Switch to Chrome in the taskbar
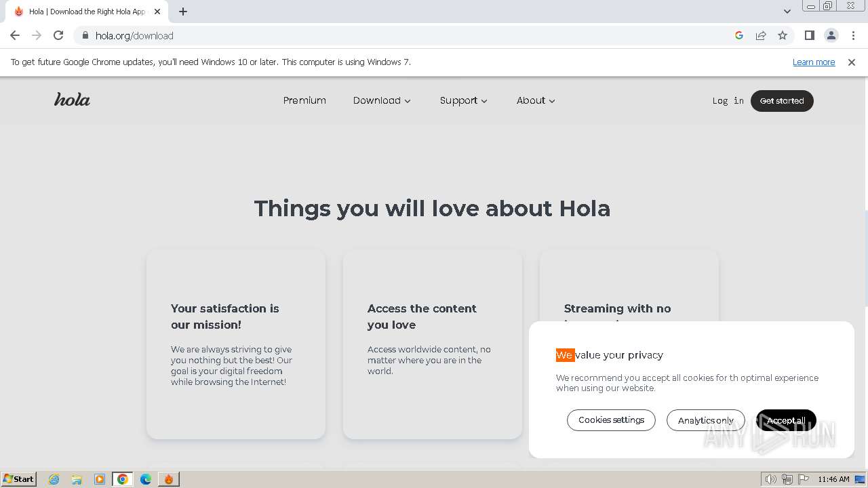Viewport: 868px width, 488px height. tap(123, 479)
